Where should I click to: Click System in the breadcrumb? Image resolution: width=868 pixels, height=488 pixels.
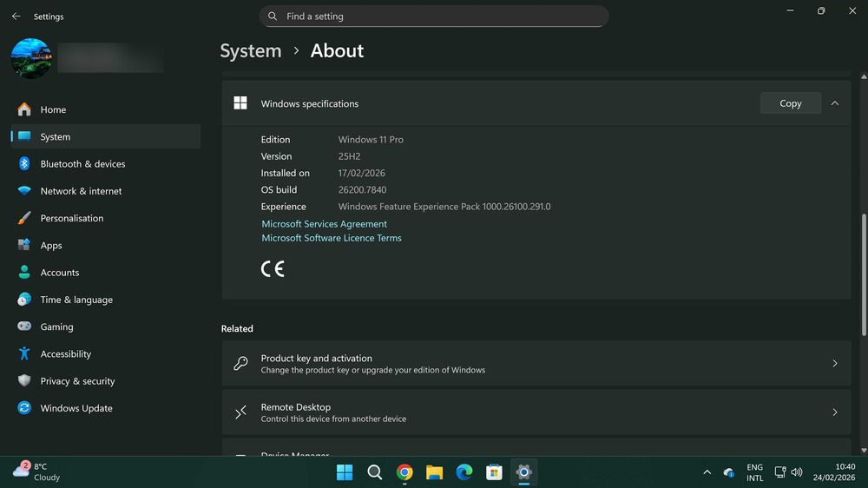click(x=251, y=50)
